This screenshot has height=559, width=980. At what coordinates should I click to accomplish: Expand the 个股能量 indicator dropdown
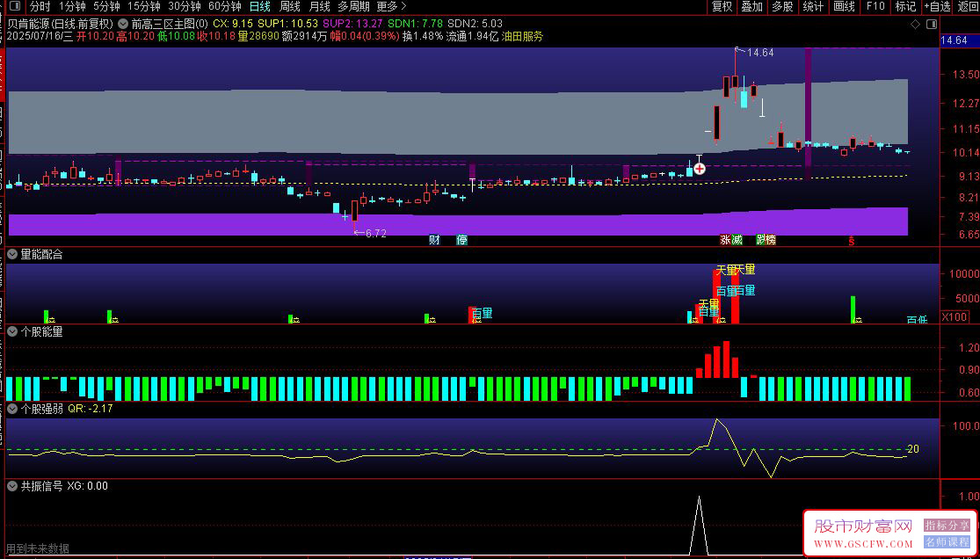pos(12,332)
